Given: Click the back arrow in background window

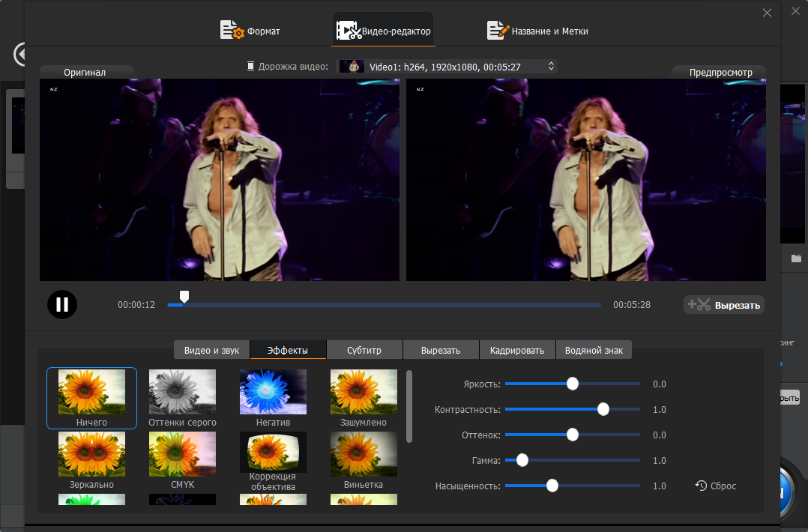Looking at the screenshot, I should click(x=19, y=54).
